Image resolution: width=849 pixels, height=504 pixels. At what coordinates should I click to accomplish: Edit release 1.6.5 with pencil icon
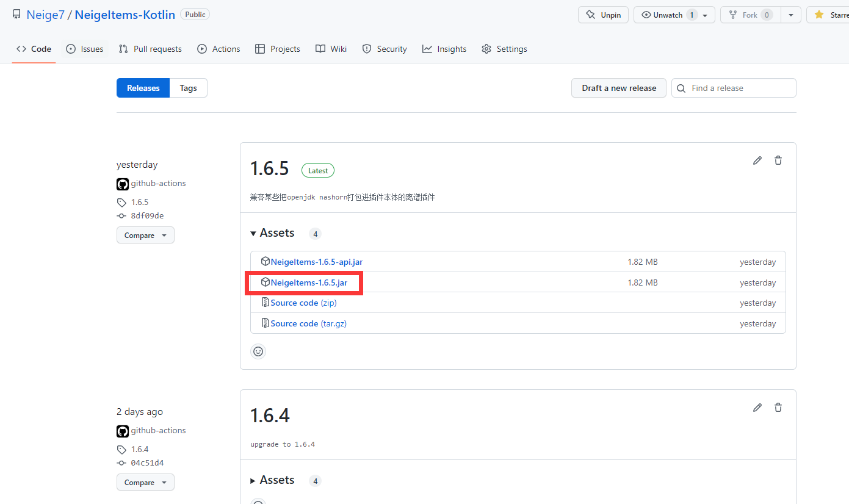(x=757, y=160)
